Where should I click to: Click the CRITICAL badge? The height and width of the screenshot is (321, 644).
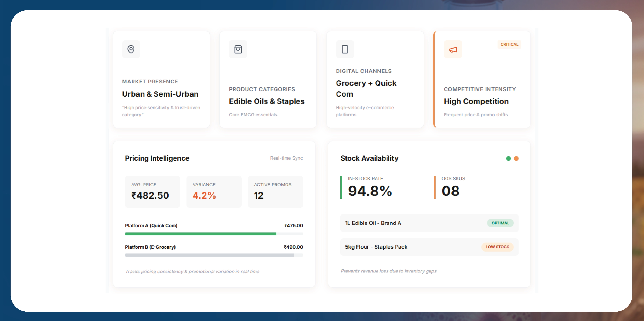[x=509, y=44]
